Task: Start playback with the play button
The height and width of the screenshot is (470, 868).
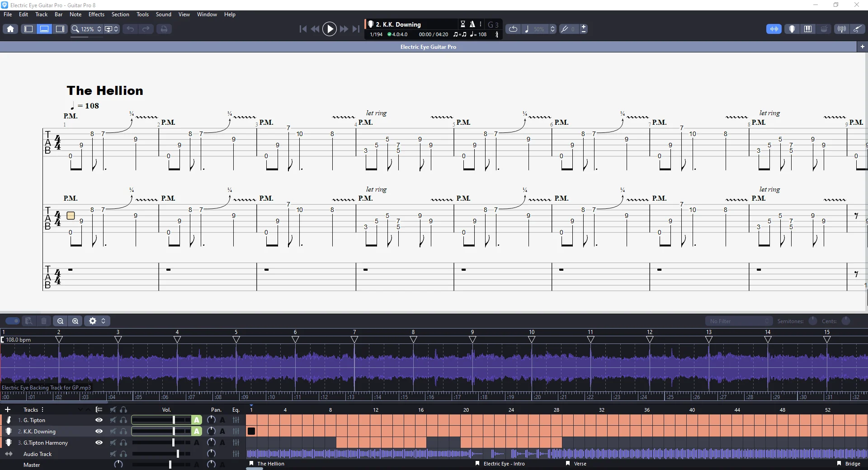Action: 330,29
